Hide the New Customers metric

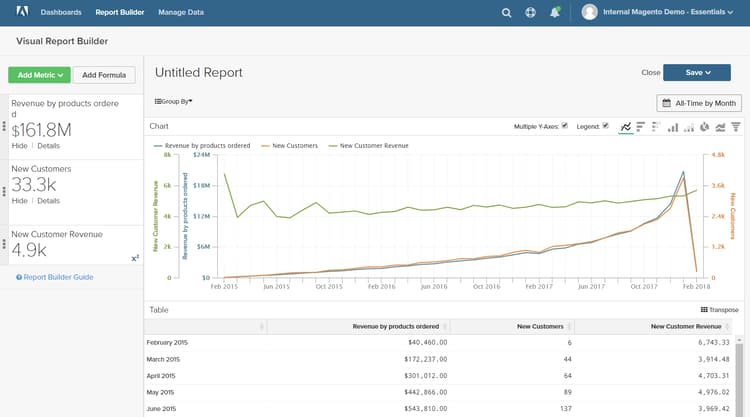[x=19, y=201]
